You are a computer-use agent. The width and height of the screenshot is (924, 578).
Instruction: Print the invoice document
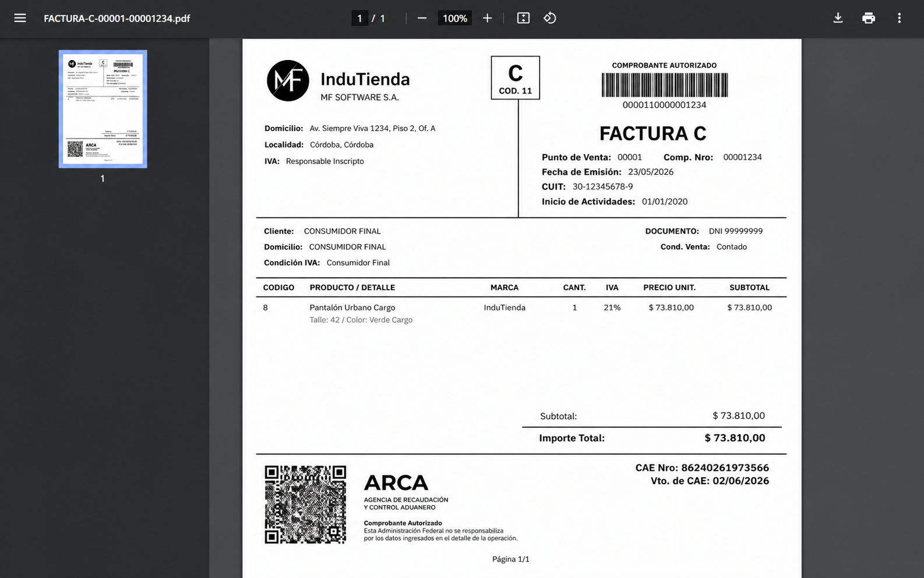(x=869, y=18)
